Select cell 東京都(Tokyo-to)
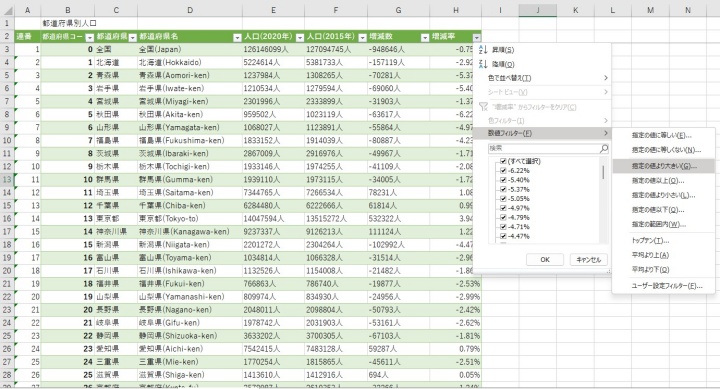This screenshot has width=720, height=389. 190,219
